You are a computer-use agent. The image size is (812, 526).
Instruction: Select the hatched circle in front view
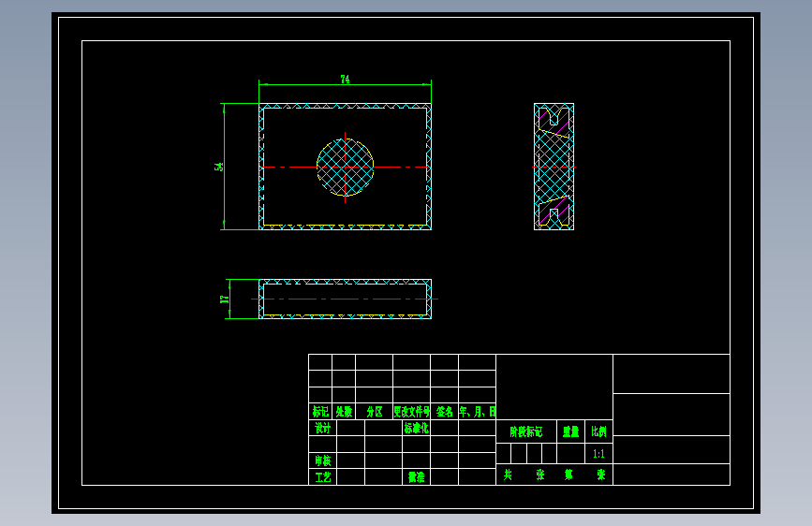coord(345,168)
